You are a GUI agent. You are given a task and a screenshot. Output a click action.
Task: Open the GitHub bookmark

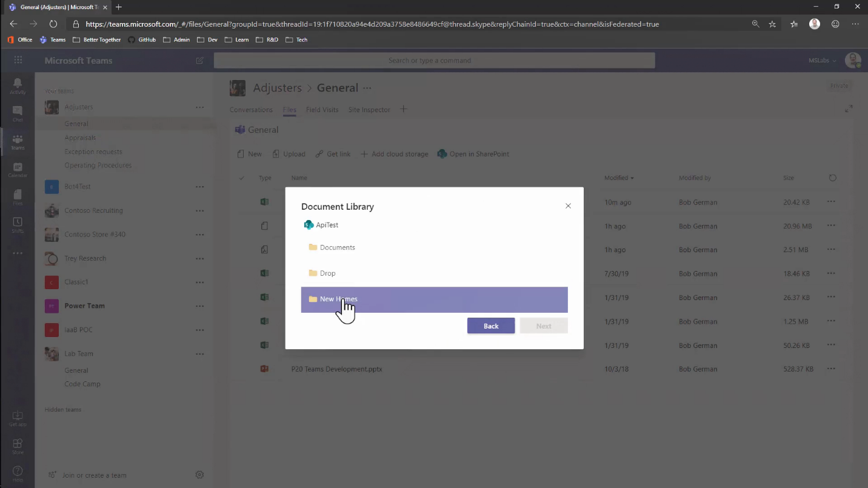pos(141,40)
